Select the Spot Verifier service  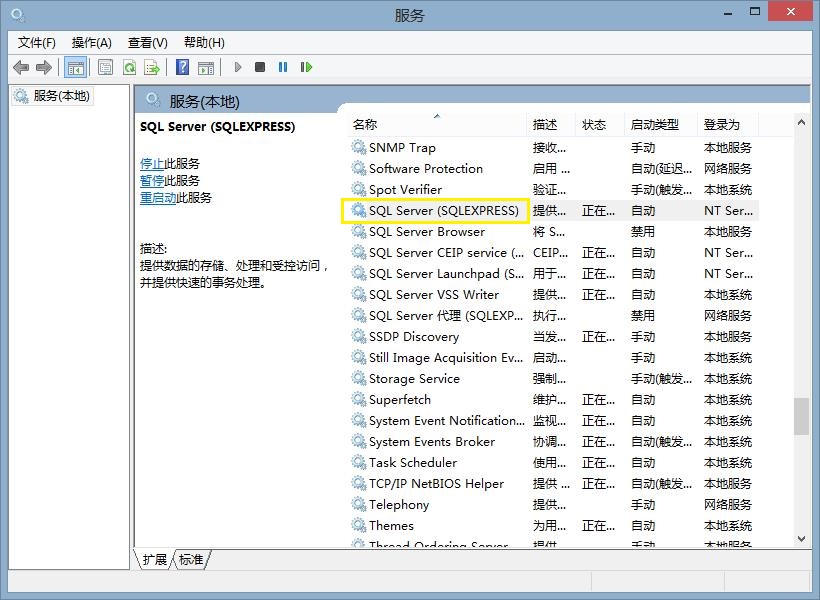click(x=554, y=190)
